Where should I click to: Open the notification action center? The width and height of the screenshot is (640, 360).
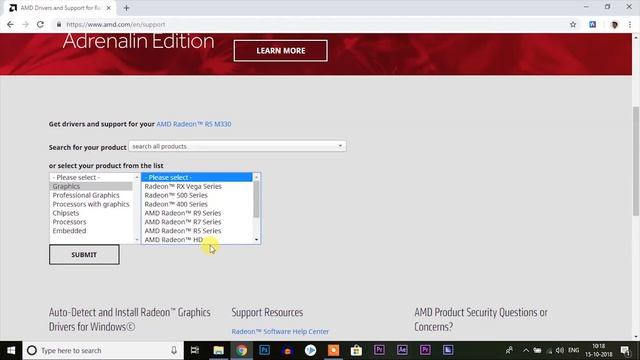(x=625, y=350)
